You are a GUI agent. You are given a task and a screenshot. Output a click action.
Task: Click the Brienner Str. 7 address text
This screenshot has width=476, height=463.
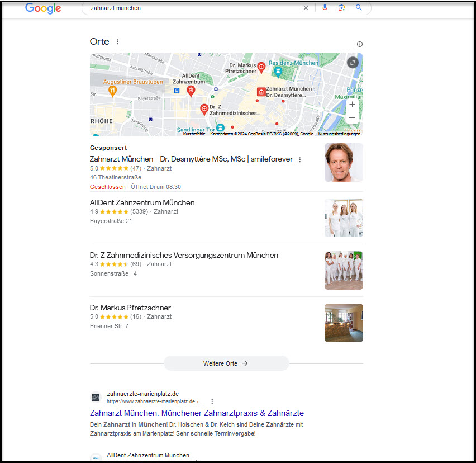coord(109,327)
